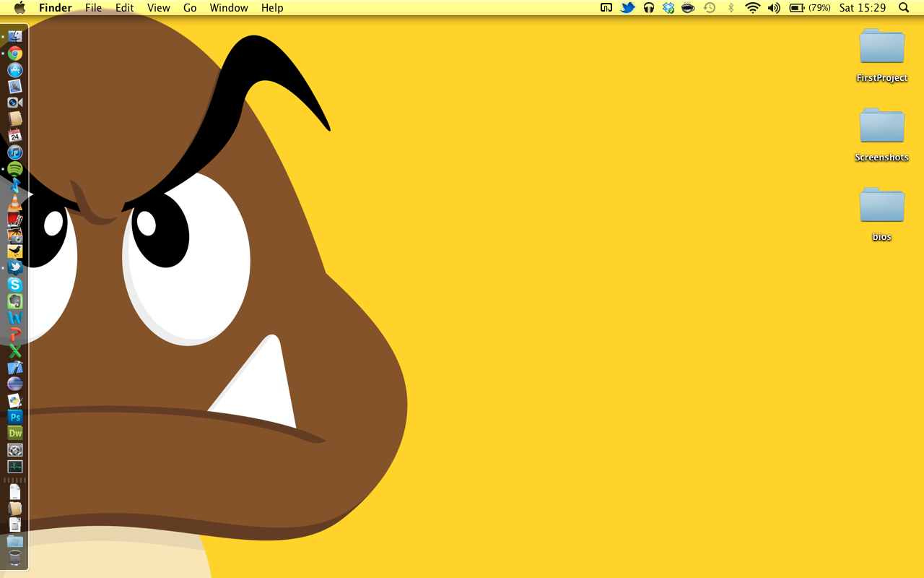This screenshot has height=578, width=924.
Task: Open Activity Monitor in the Dock
Action: 15,467
